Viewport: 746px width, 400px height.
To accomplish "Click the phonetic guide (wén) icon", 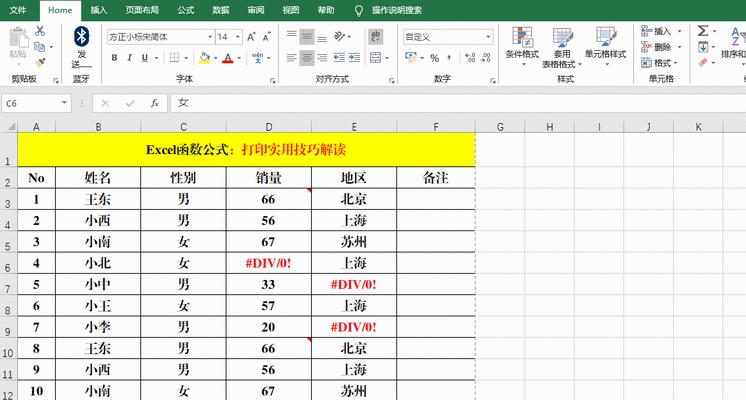I will (x=257, y=58).
